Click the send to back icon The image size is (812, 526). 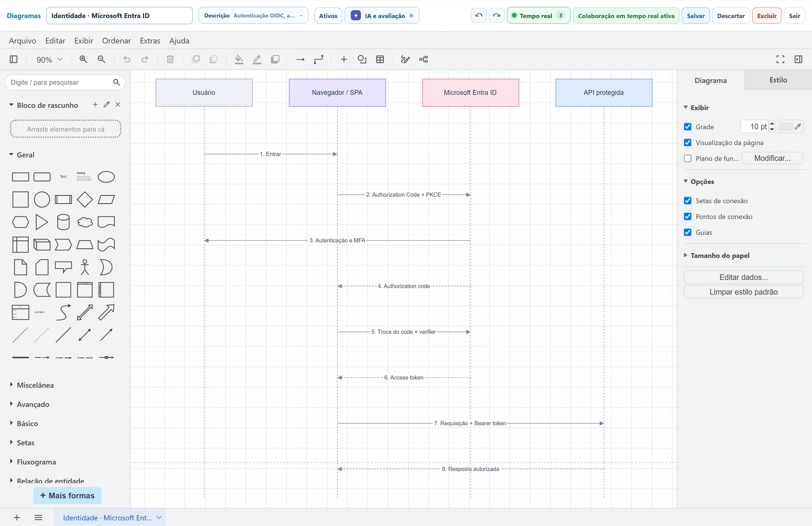(x=214, y=60)
